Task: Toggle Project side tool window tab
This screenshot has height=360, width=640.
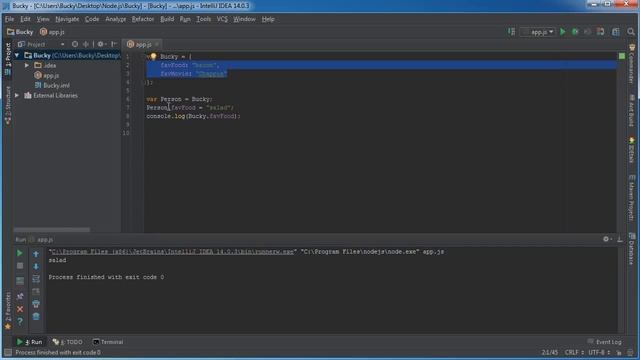Action: [8, 59]
